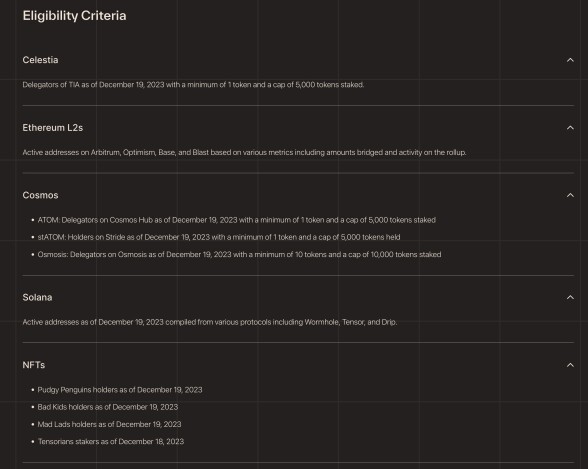Click the Pudgy Penguins holders item
This screenshot has width=588, height=469.
(120, 390)
